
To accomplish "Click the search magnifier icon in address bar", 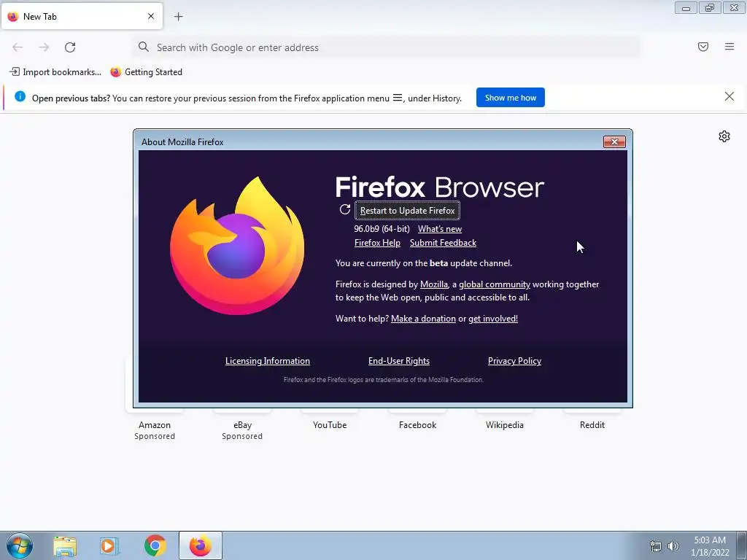I will click(144, 47).
